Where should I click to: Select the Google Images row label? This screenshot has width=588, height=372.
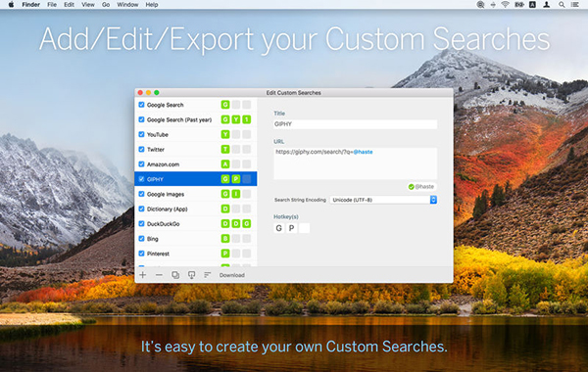pyautogui.click(x=166, y=194)
